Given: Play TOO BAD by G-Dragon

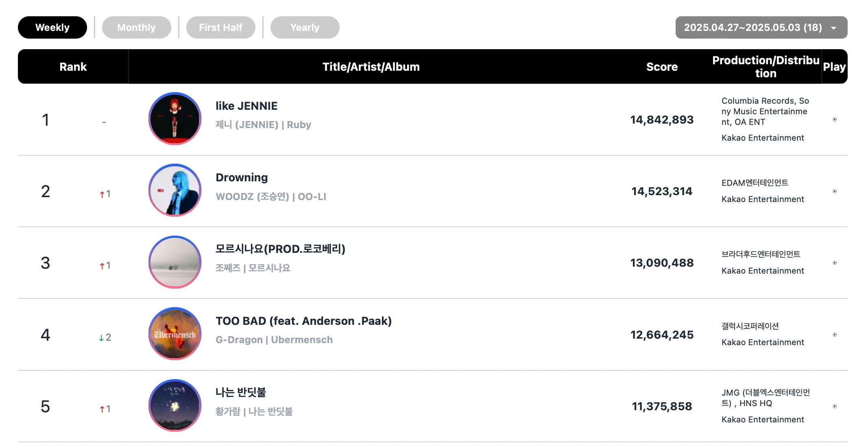Looking at the screenshot, I should (x=835, y=335).
